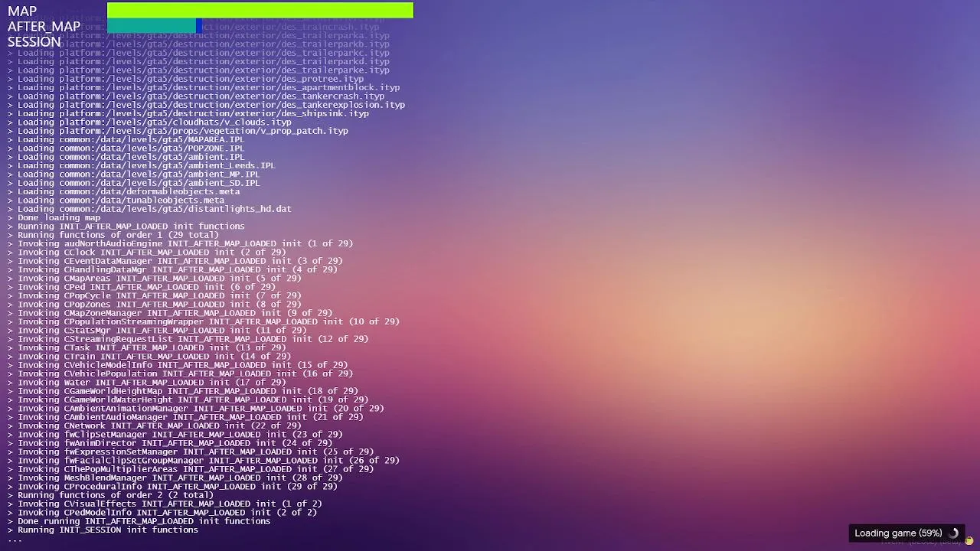Click the CNetwork init line

155,425
